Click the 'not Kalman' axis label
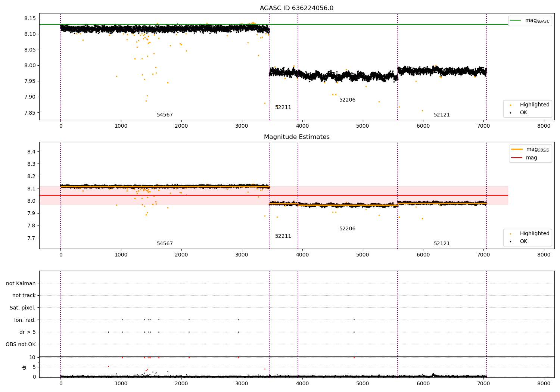Screen dimensions: 560x392 [x=21, y=283]
